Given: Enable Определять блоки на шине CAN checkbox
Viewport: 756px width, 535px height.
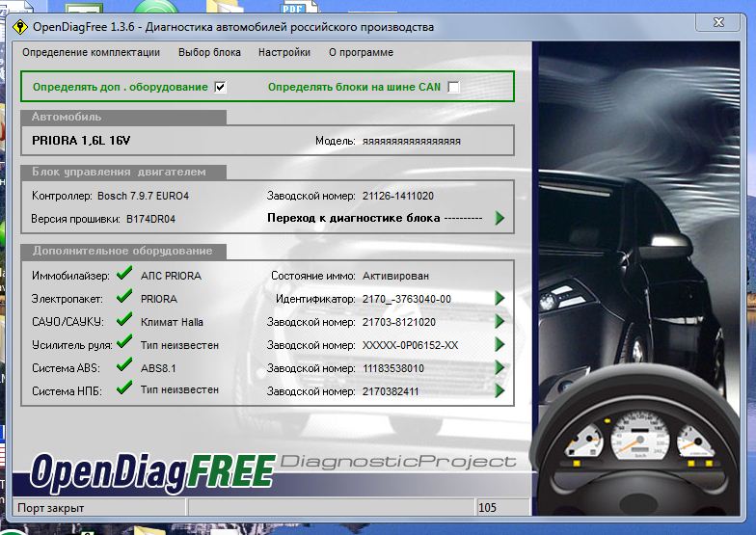Looking at the screenshot, I should [453, 87].
